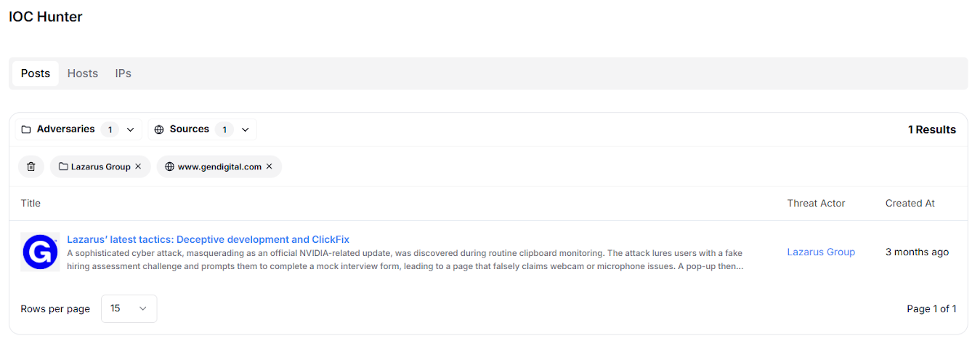Click the Threat Actor column header
980x344 pixels.
[816, 204]
